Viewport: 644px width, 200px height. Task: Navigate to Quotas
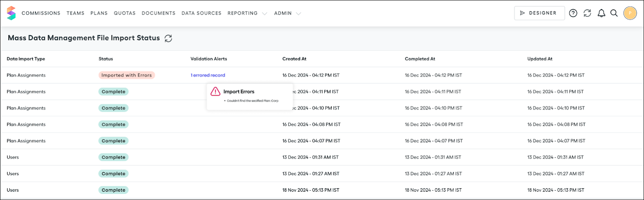(x=125, y=13)
